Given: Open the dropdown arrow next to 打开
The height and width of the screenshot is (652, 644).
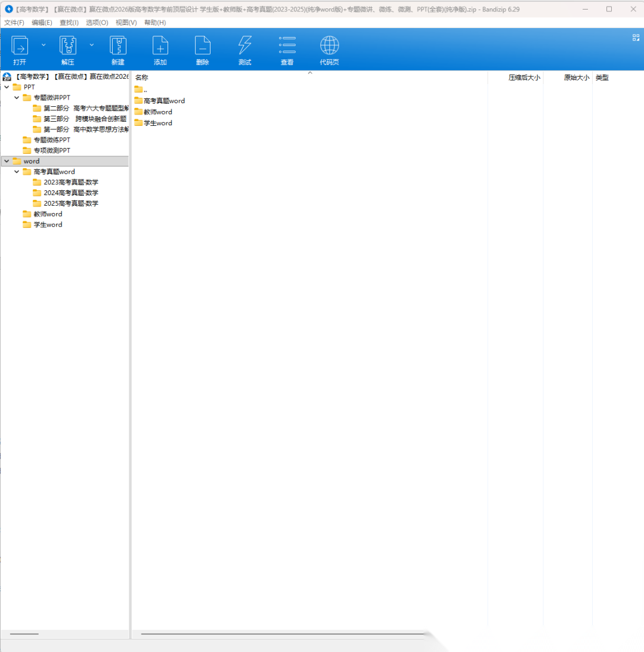Looking at the screenshot, I should [44, 45].
